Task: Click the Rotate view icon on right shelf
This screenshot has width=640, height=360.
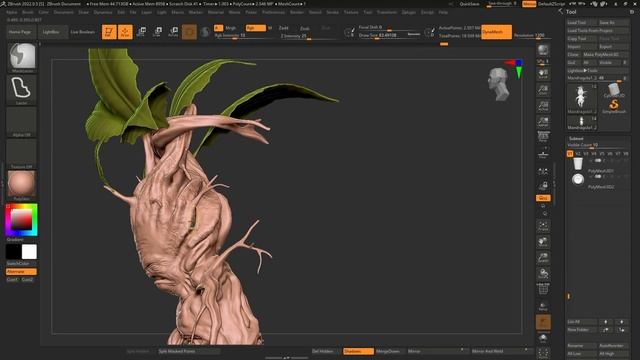Action: pos(543,273)
